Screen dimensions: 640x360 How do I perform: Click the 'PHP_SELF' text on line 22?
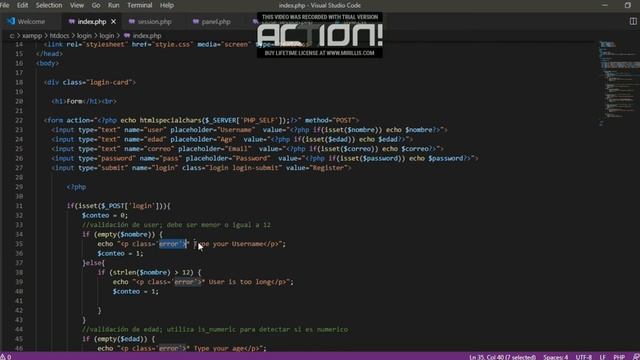coord(260,120)
